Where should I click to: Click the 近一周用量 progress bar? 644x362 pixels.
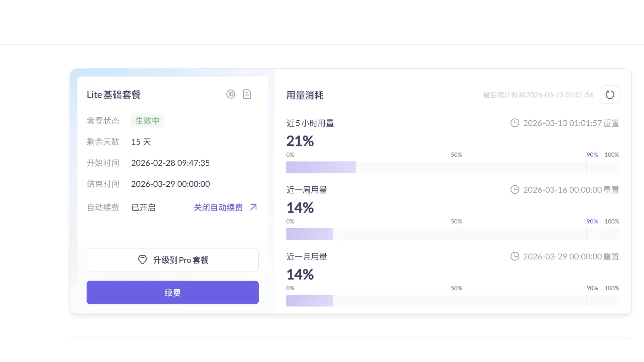pos(452,234)
